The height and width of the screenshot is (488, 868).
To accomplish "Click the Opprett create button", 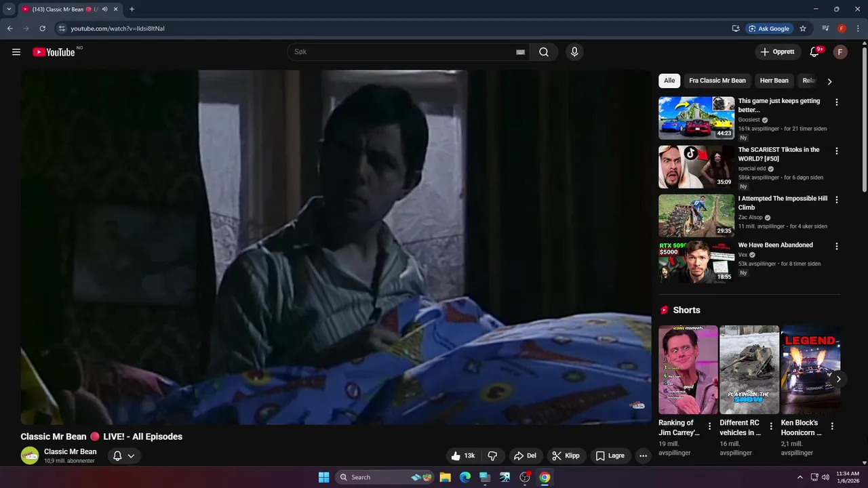I will coord(778,52).
